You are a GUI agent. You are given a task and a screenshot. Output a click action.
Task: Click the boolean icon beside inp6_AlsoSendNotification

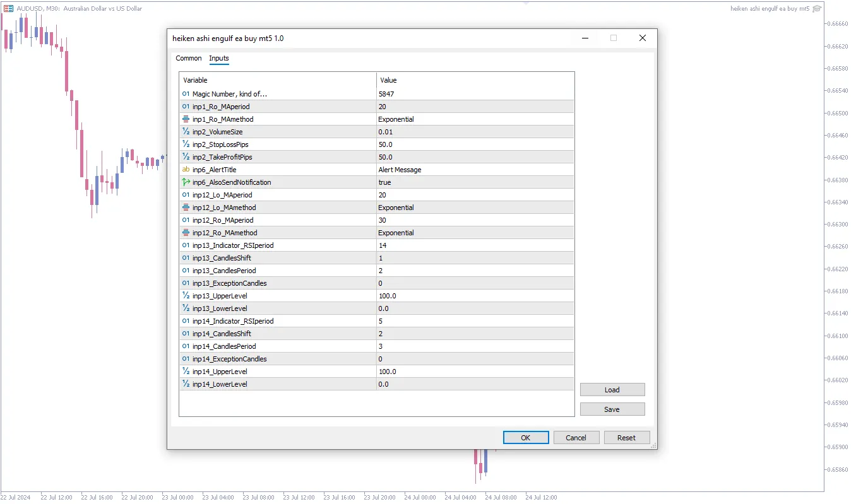click(186, 182)
